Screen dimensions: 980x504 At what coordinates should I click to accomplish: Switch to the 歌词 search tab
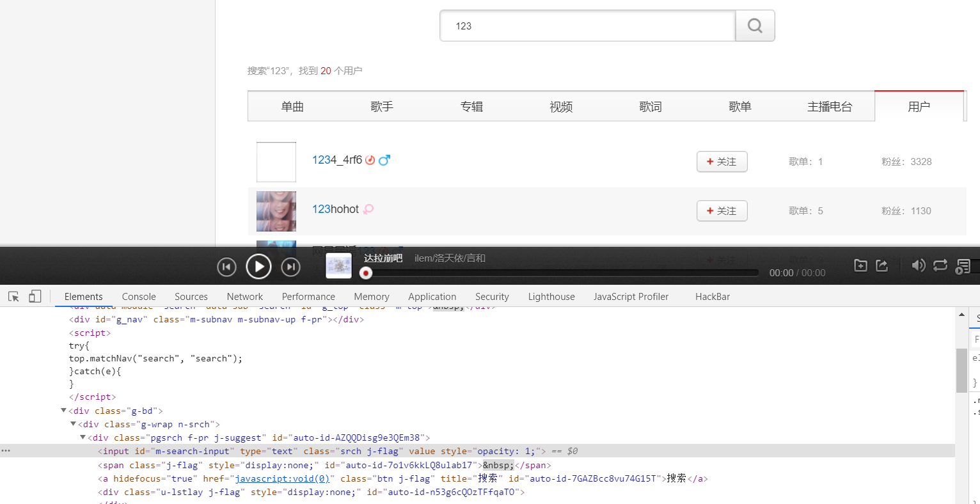coord(651,107)
